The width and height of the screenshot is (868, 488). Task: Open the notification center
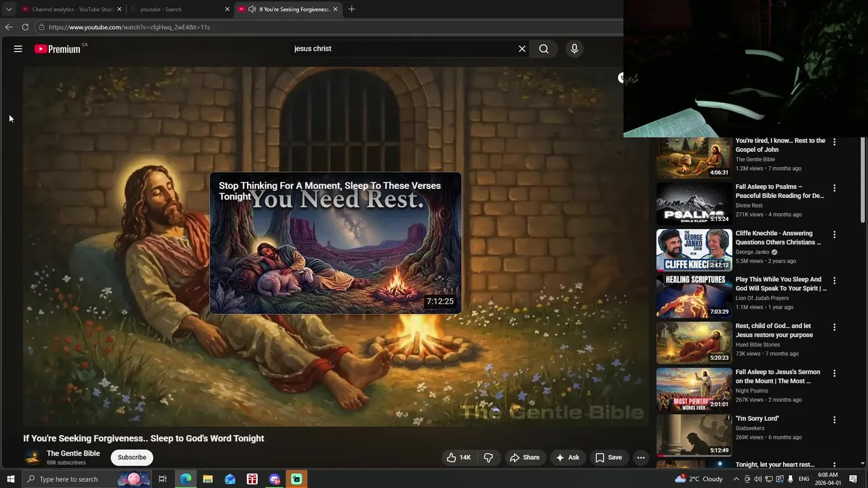[x=853, y=479]
